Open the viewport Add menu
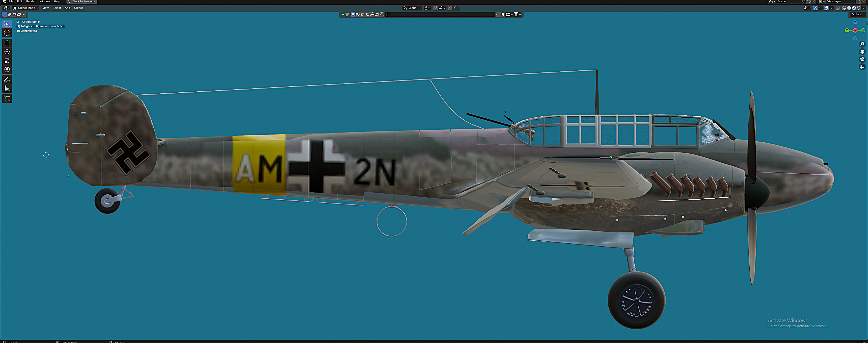Screen dimensions: 868x343 (67, 8)
